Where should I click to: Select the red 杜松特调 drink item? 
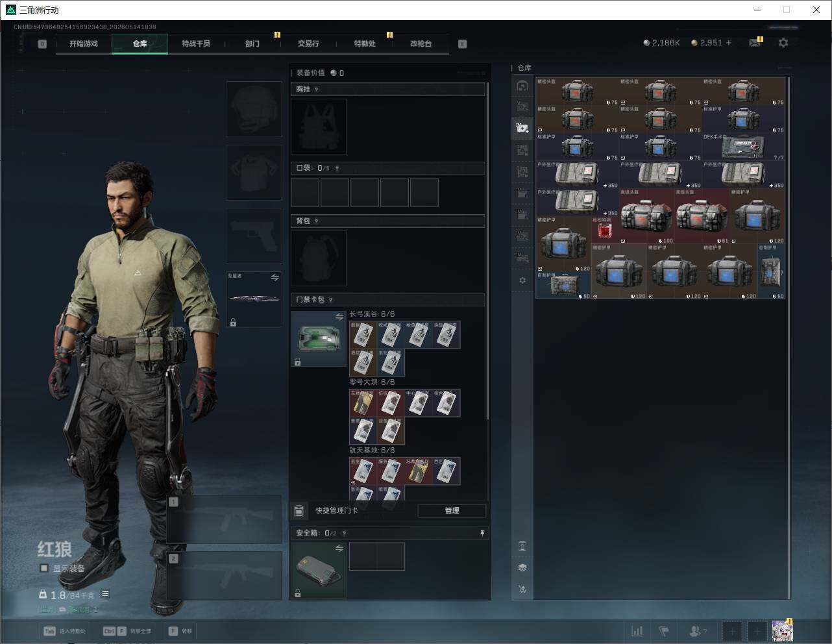pos(605,230)
